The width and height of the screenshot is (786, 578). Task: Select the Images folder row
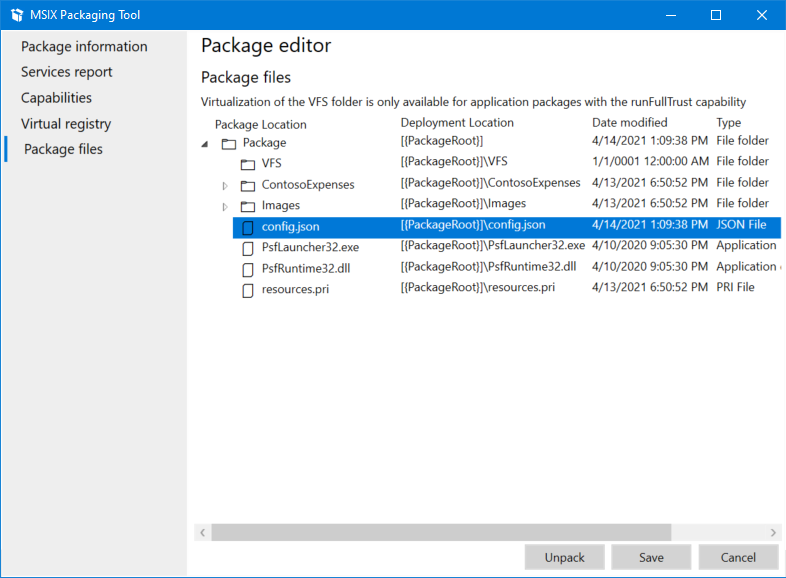[506, 205]
